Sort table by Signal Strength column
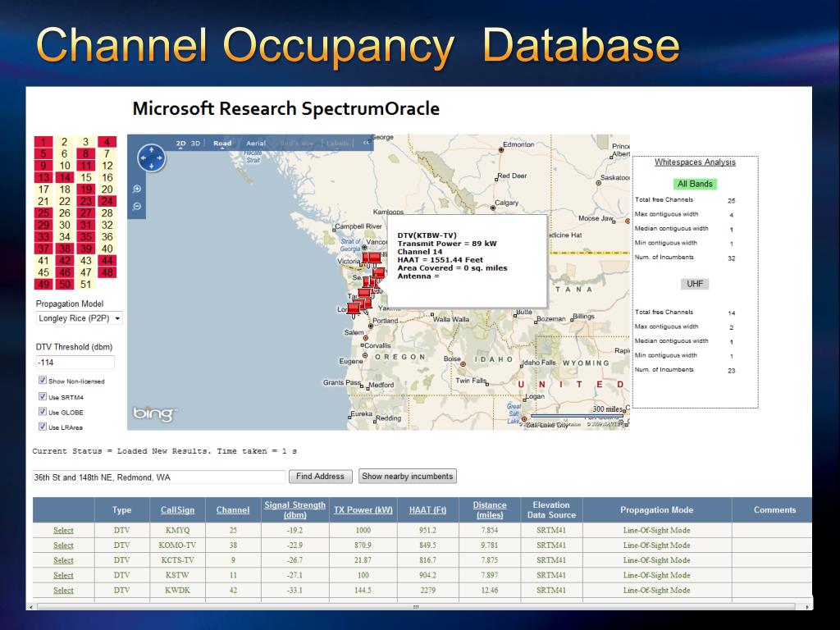 coord(294,509)
